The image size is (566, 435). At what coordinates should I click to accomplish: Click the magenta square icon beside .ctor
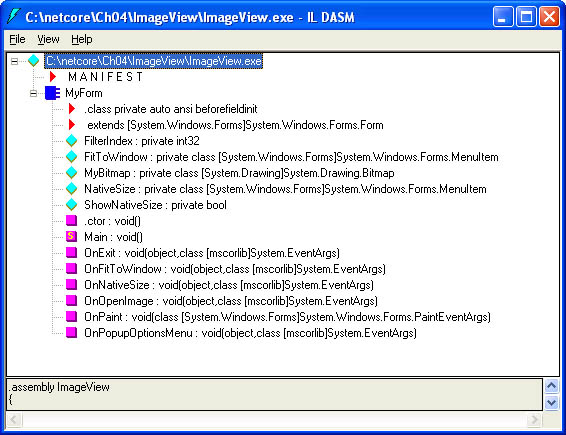[x=71, y=221]
